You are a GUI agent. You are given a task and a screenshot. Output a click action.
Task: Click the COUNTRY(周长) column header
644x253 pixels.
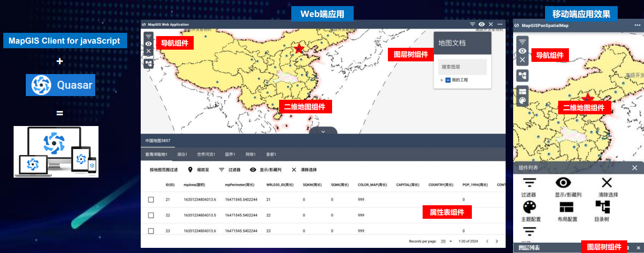[x=441, y=185]
